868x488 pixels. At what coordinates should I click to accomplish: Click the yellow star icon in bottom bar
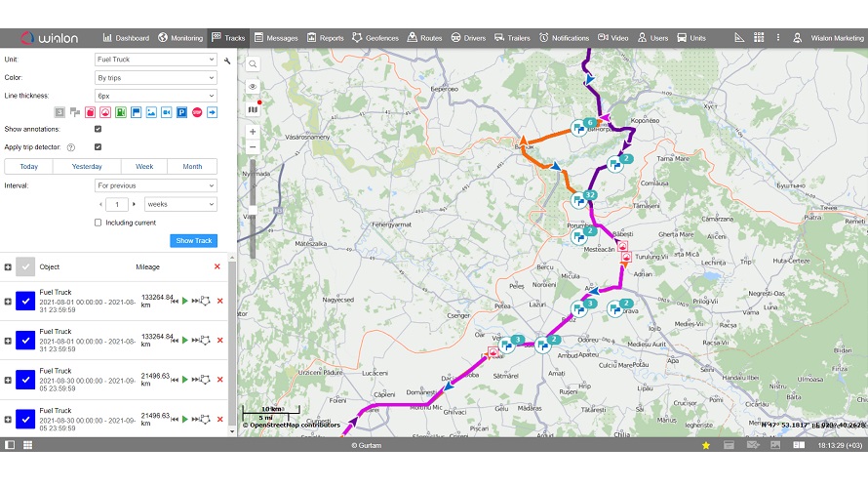(x=706, y=445)
